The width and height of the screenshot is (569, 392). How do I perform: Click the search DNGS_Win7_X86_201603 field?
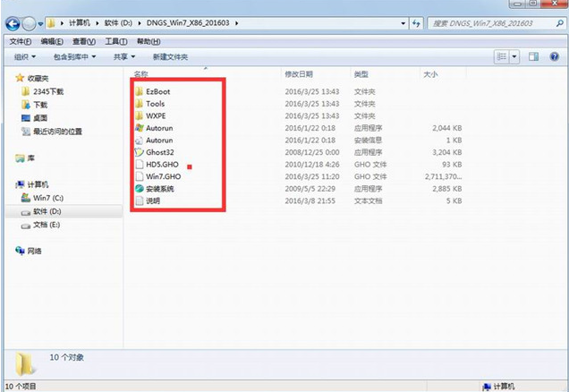pos(492,23)
